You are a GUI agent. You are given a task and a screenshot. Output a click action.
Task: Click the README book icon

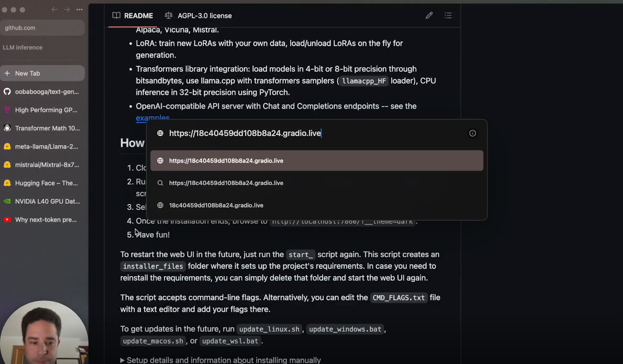click(116, 16)
